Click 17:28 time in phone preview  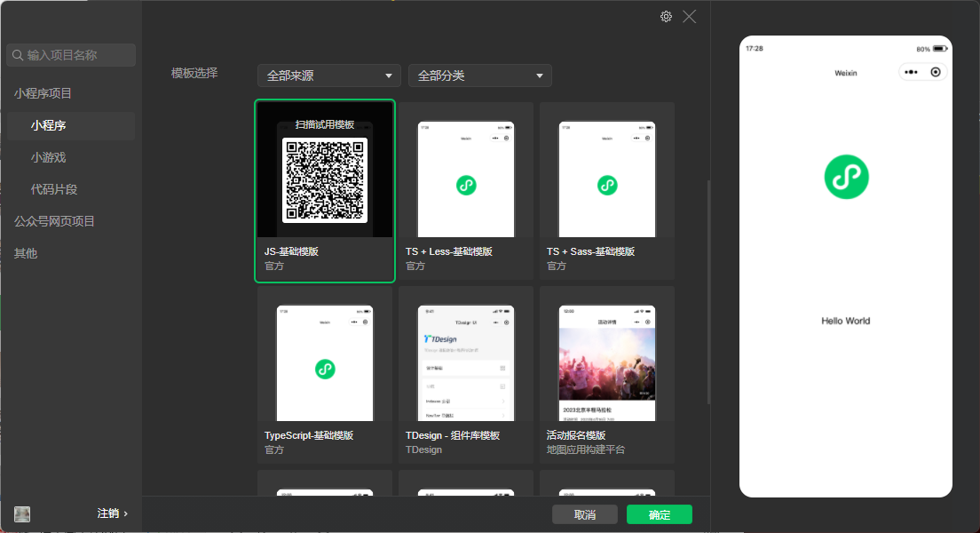click(755, 49)
